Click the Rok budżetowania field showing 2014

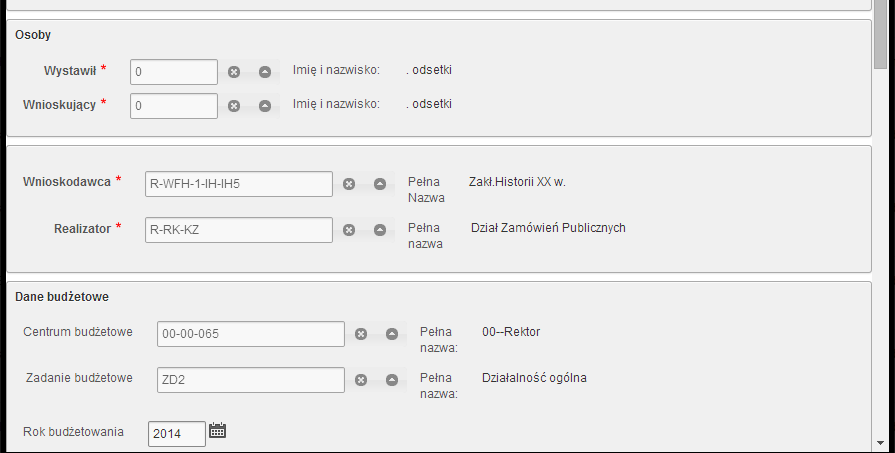tap(177, 434)
